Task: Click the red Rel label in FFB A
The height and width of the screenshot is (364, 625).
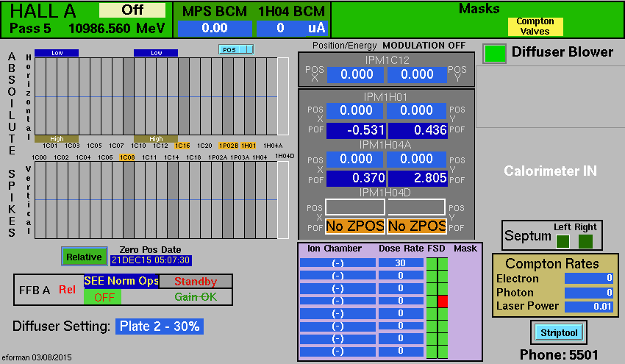Action: (x=67, y=290)
